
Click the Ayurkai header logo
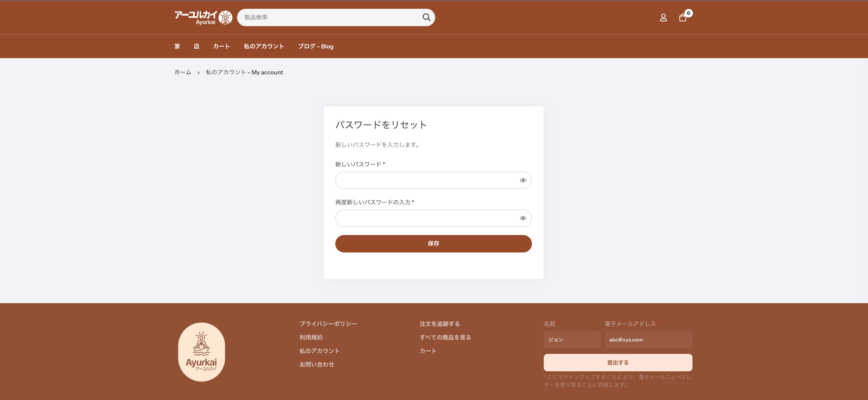click(203, 17)
